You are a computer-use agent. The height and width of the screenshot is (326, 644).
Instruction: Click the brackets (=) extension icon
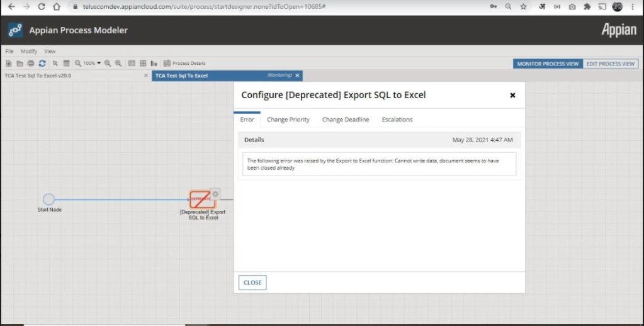pyautogui.click(x=557, y=6)
